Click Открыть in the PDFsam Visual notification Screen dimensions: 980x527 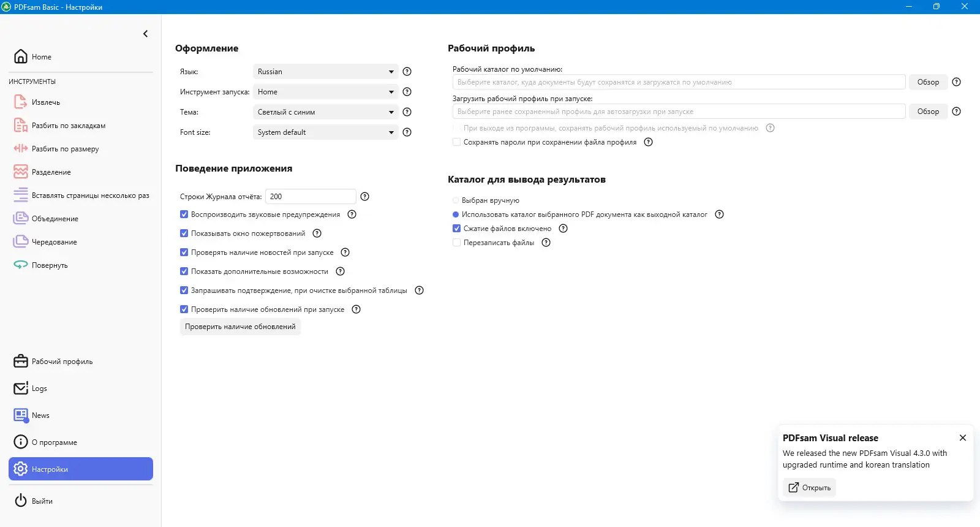pyautogui.click(x=809, y=488)
